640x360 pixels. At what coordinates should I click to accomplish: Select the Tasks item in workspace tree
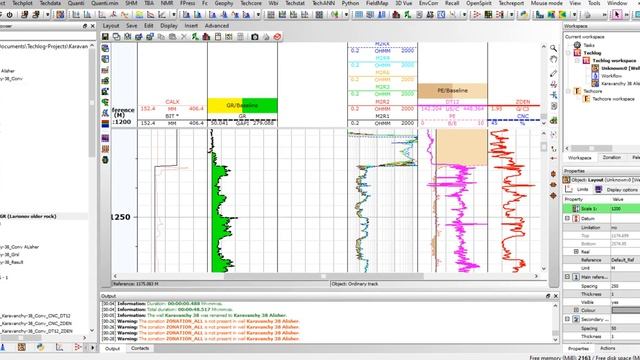589,45
